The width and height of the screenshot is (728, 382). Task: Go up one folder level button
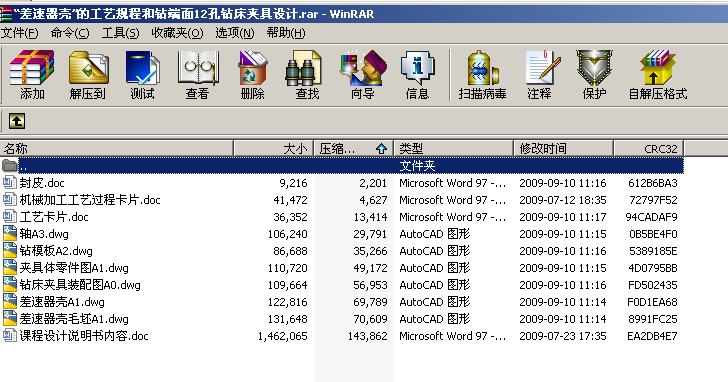tap(17, 121)
